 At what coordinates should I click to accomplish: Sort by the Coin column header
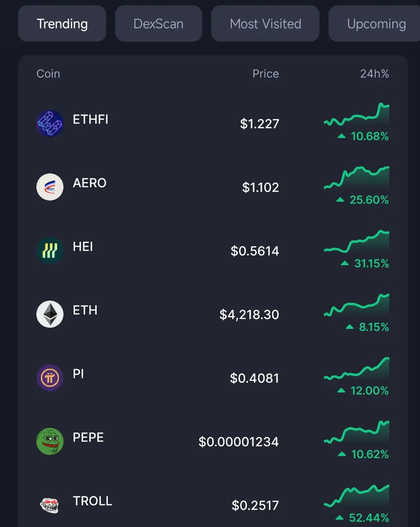[x=48, y=74]
